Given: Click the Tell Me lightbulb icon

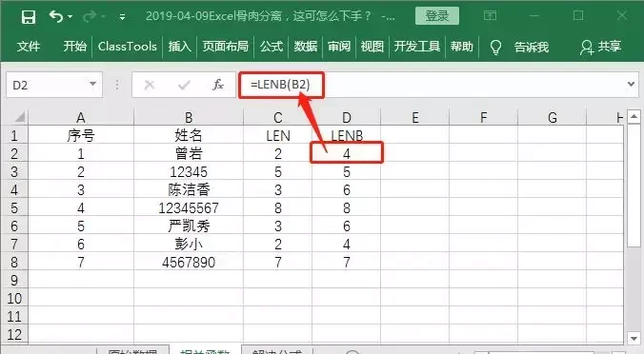Looking at the screenshot, I should click(495, 47).
